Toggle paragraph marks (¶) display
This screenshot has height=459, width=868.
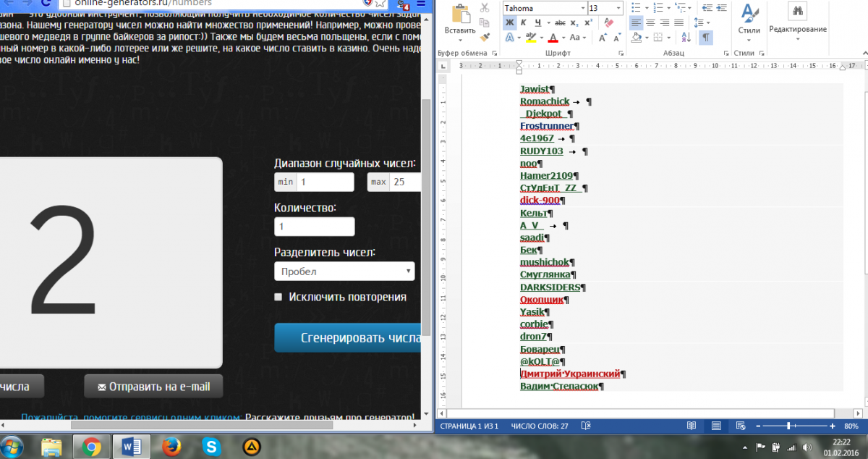coord(705,37)
